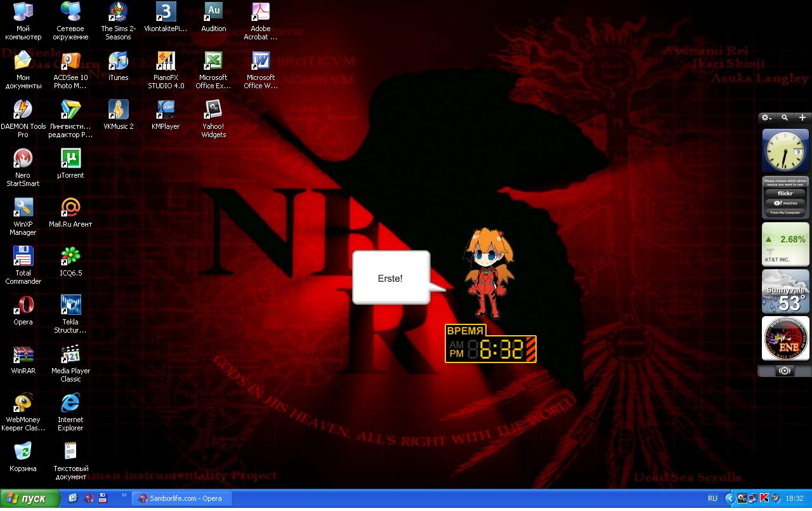Open WinRAR desktop shortcut
Image resolution: width=812 pixels, height=511 pixels.
pos(23,360)
